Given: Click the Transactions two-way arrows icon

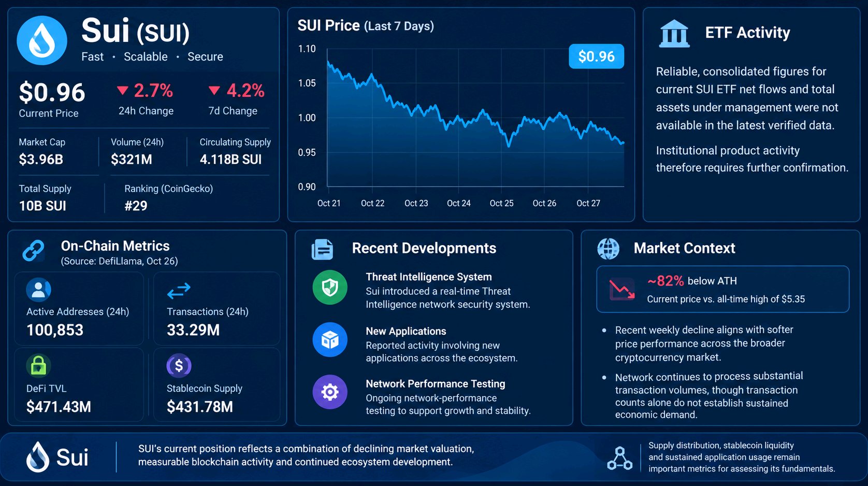Looking at the screenshot, I should pyautogui.click(x=179, y=291).
